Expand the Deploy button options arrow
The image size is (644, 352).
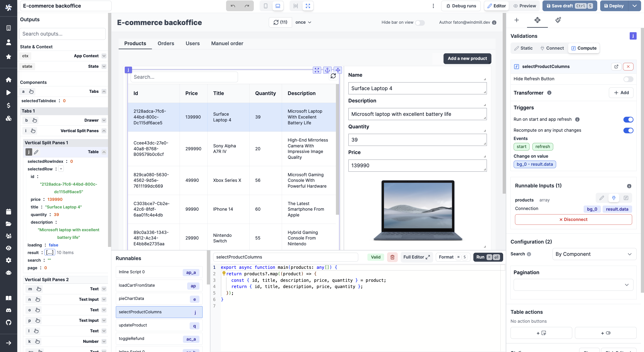coord(634,6)
